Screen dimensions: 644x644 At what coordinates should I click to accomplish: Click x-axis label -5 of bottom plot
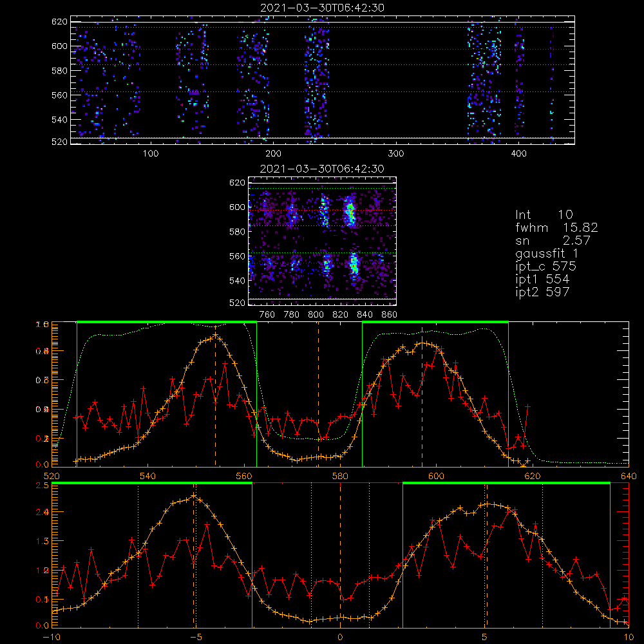(x=196, y=638)
